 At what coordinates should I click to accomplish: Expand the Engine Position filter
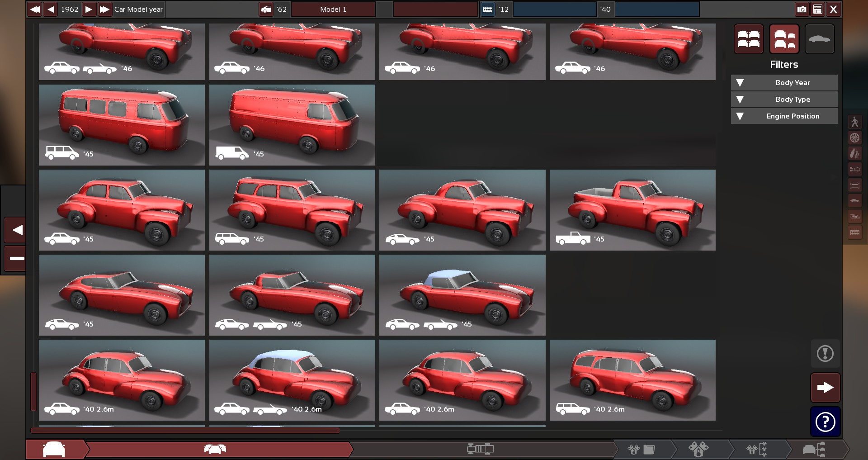784,116
